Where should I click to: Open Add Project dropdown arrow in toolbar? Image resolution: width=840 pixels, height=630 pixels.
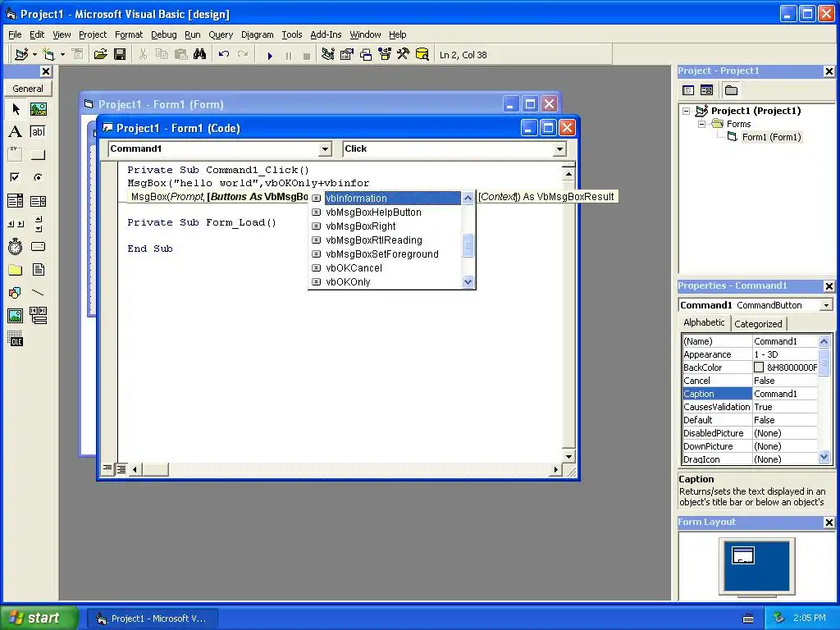(34, 55)
